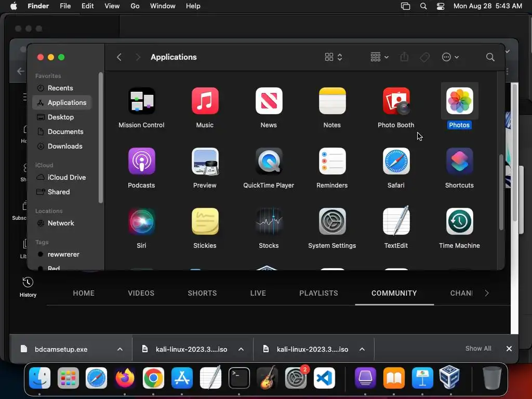This screenshot has height=399, width=532.
Task: Open the Window menu
Action: [x=163, y=6]
